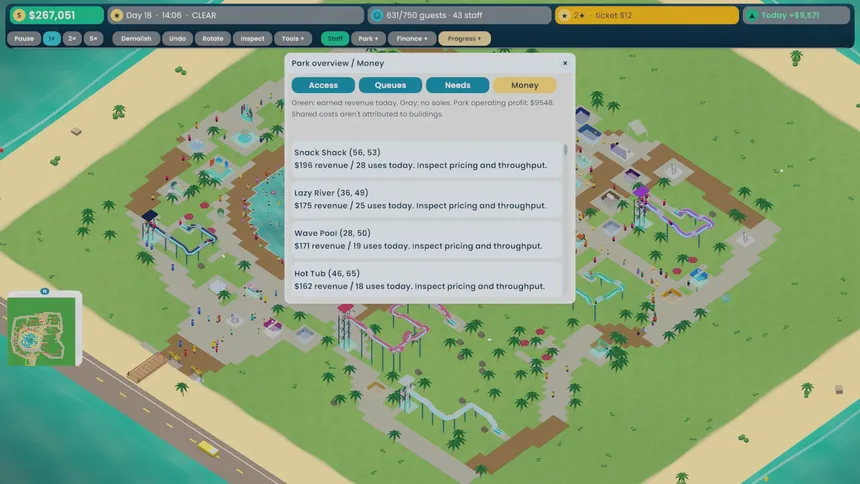Expand the Progress menu
The height and width of the screenshot is (484, 860).
click(465, 38)
